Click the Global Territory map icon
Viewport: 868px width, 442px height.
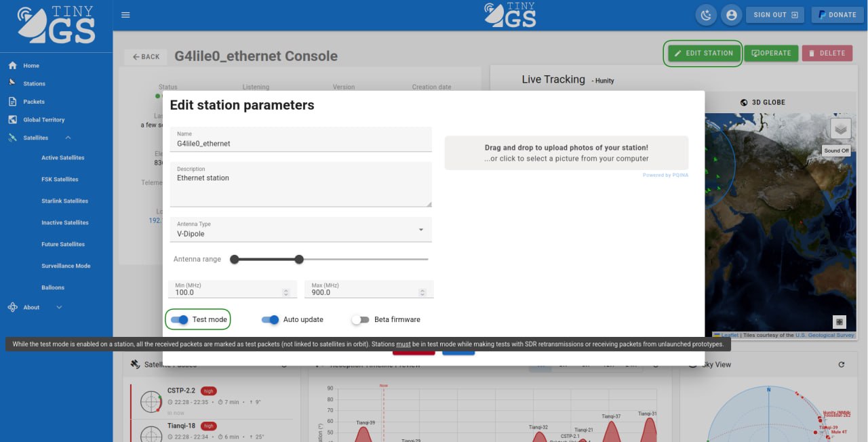pyautogui.click(x=12, y=120)
